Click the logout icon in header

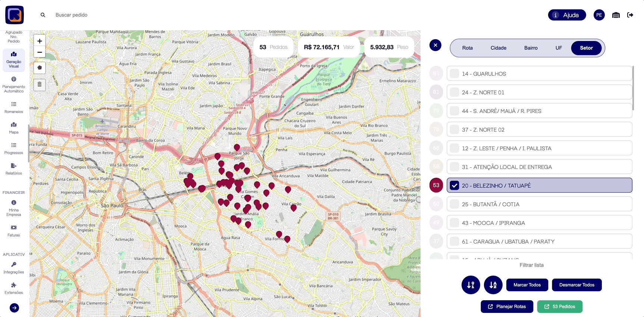(630, 15)
